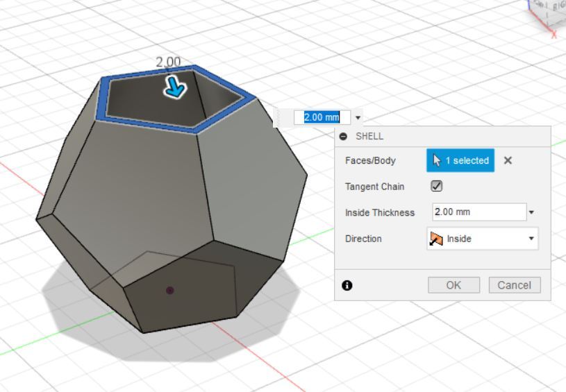This screenshot has height=392, width=566.
Task: Open the floating thickness field dropdown arrow
Action: 358,117
